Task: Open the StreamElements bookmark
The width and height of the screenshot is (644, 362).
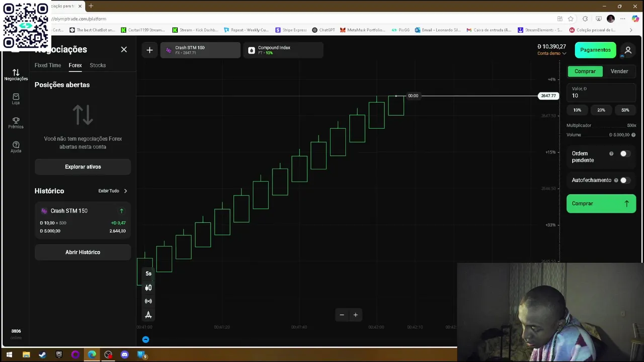Action: pos(540,30)
